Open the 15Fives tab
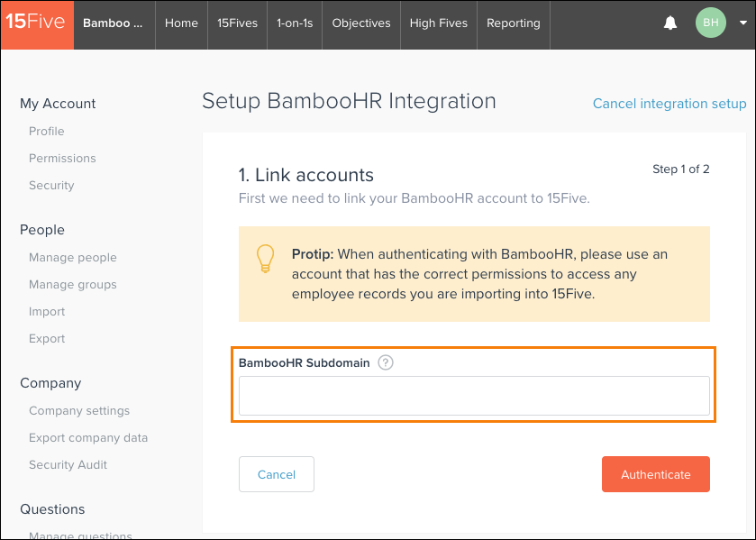 pos(237,23)
